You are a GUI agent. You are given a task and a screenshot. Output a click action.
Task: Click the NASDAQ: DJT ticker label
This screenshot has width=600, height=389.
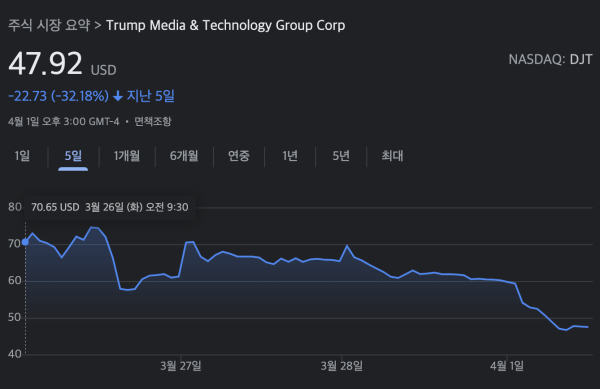point(550,59)
